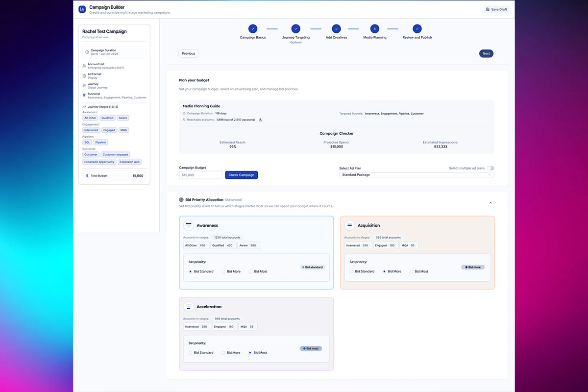Jump to the Review and Publish step
The image size is (588, 392).
click(x=417, y=29)
